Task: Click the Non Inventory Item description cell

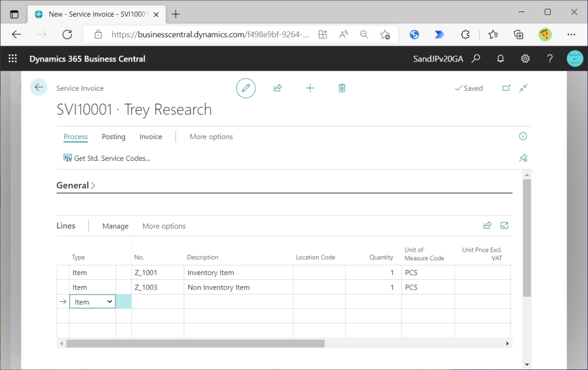Action: coord(238,287)
